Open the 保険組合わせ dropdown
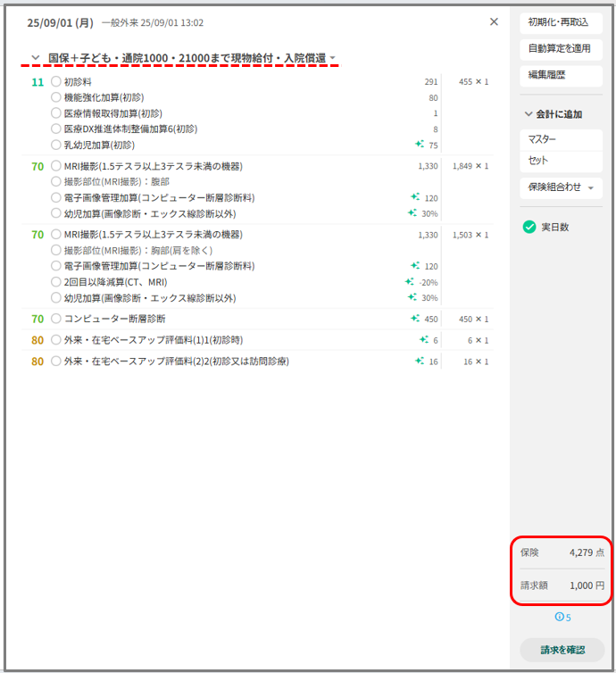This screenshot has width=616, height=673. (x=561, y=187)
